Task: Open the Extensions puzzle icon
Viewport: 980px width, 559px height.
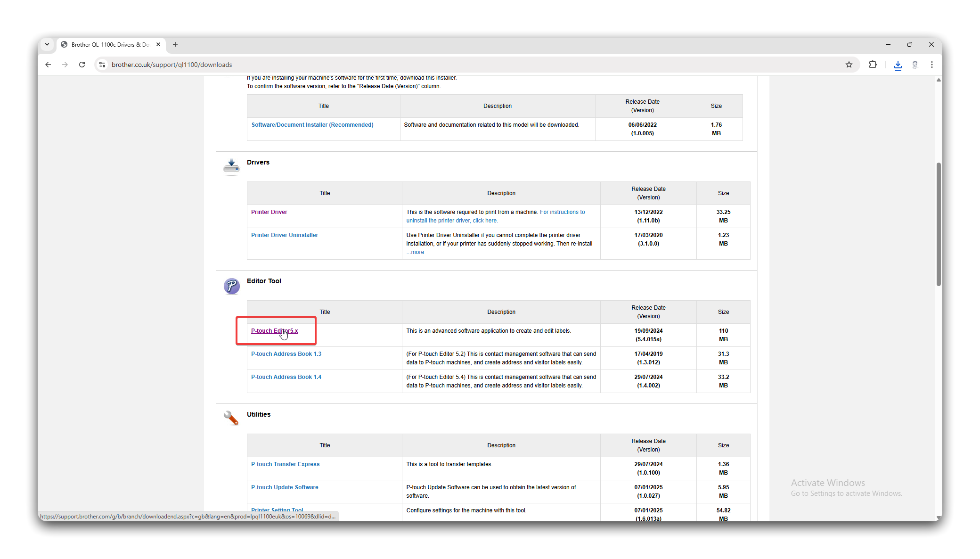Action: pyautogui.click(x=873, y=65)
